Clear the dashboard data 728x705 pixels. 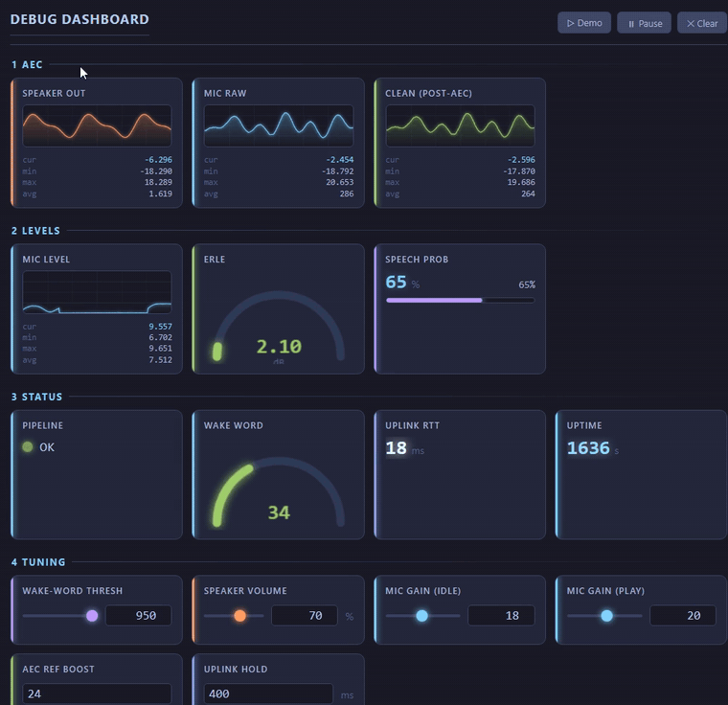click(x=702, y=23)
